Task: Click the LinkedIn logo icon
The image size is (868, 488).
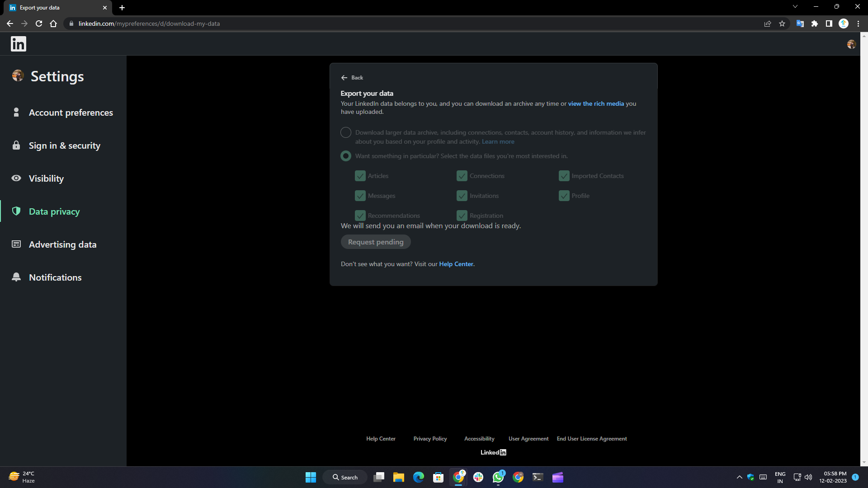Action: point(19,44)
